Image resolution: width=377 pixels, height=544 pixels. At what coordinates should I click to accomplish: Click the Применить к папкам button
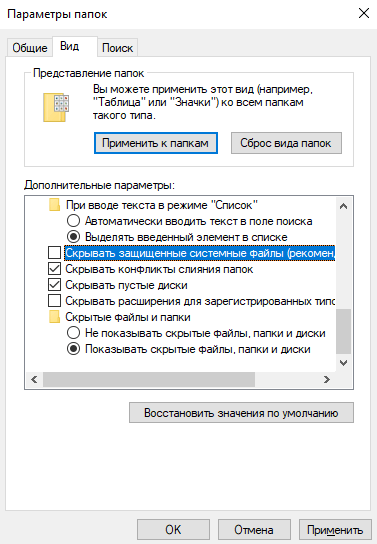coord(156,143)
